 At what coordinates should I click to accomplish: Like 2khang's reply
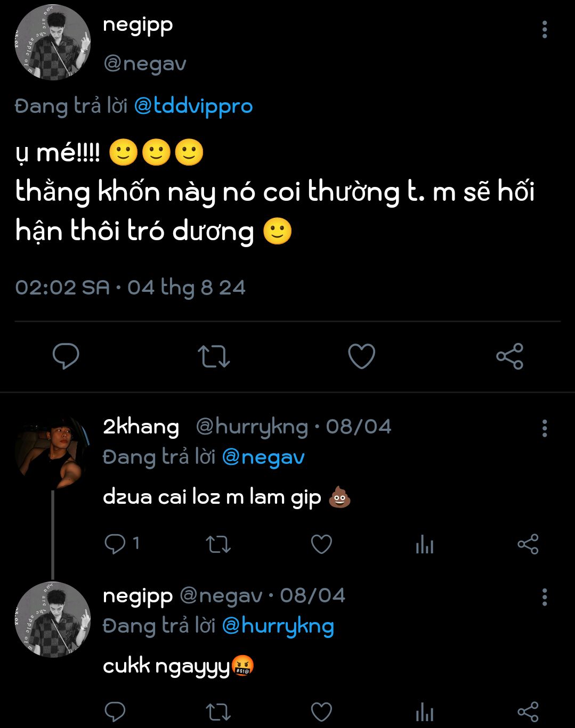[x=321, y=544]
